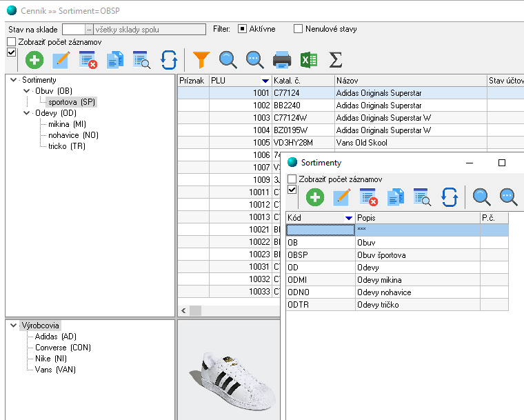Select the mikina (MI) tree item
The width and height of the screenshot is (524, 420).
[x=67, y=124]
